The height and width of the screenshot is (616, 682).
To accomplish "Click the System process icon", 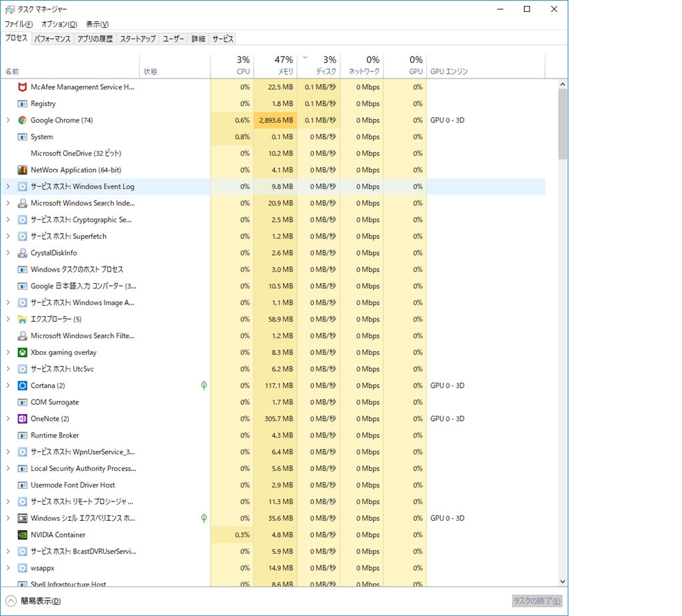I will click(22, 137).
